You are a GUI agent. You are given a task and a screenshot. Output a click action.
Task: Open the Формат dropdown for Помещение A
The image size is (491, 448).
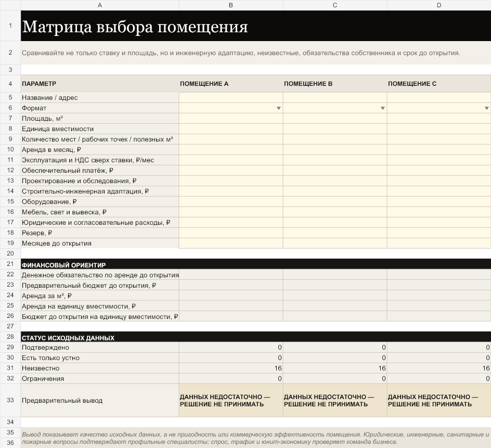[278, 108]
